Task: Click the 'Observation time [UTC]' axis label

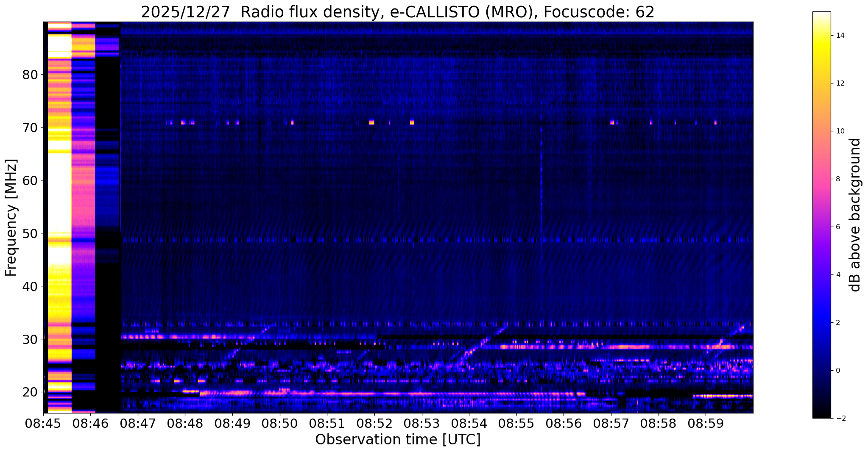Action: [x=398, y=440]
